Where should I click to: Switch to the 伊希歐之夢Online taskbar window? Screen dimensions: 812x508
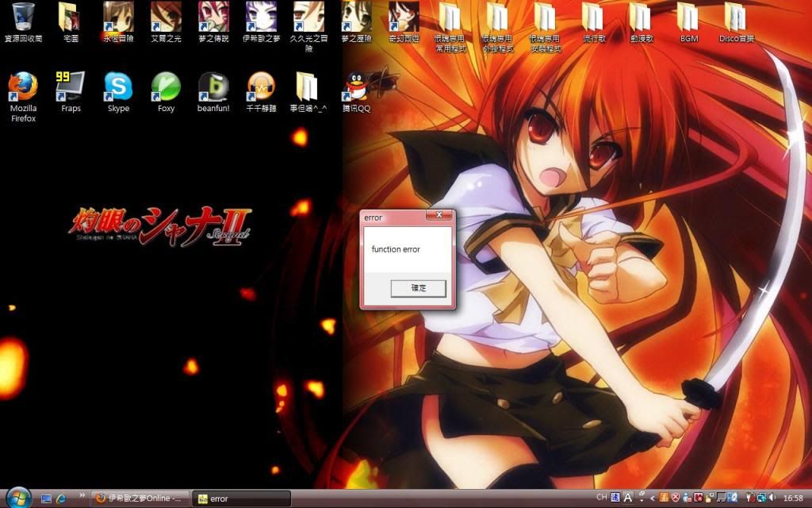(140, 498)
